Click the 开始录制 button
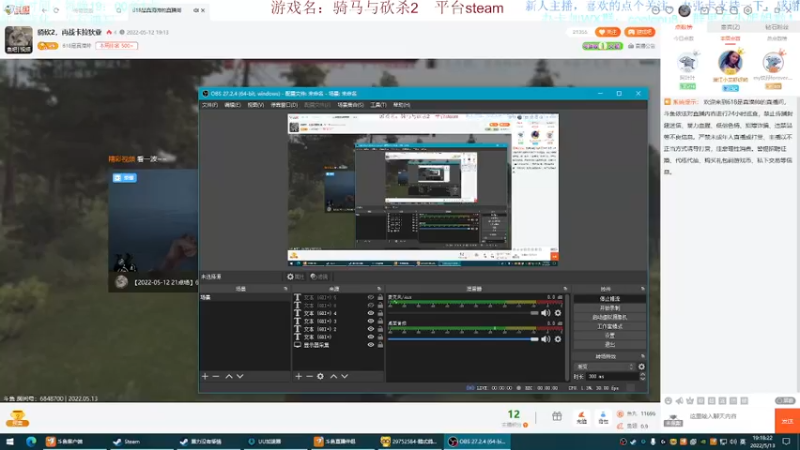This screenshot has width=800, height=450. coord(610,308)
